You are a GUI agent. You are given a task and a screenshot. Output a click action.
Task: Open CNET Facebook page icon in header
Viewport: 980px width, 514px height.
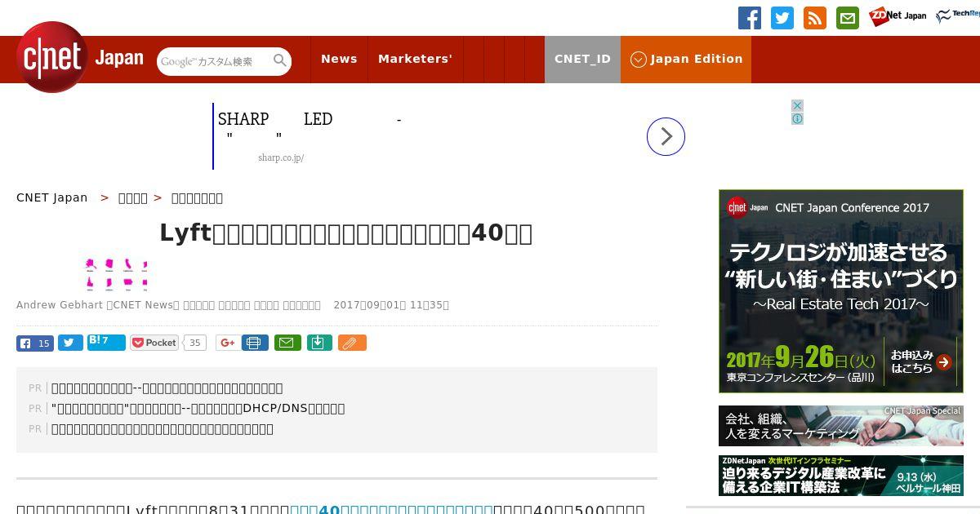pyautogui.click(x=750, y=18)
